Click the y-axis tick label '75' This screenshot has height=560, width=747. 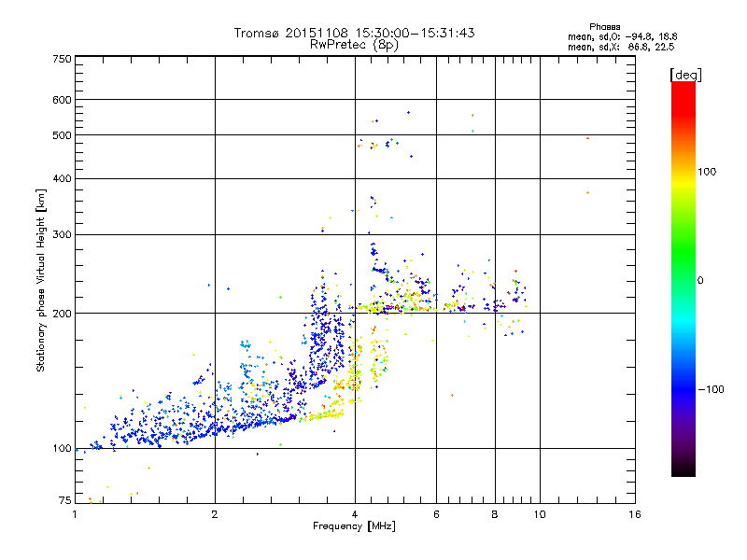65,500
